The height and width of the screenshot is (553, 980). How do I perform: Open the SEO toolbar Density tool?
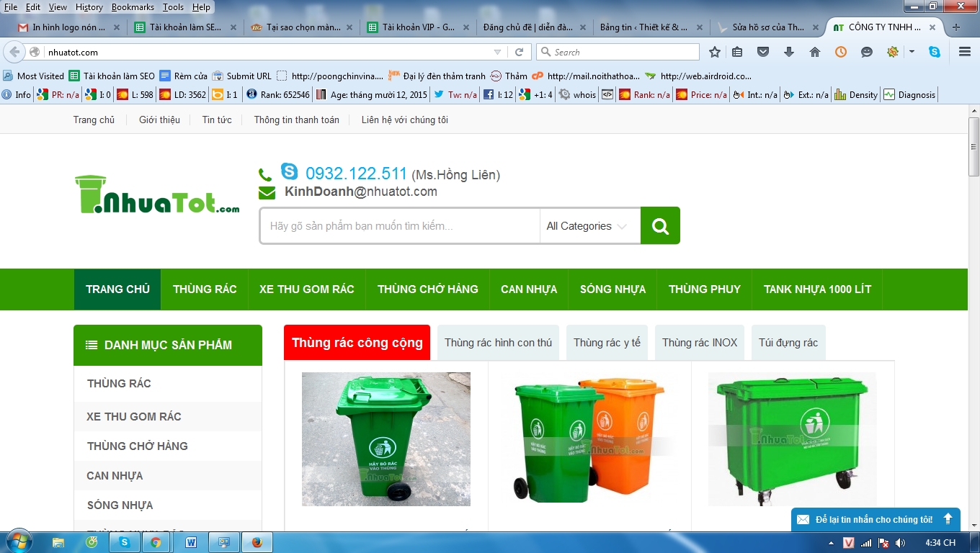[x=856, y=94]
